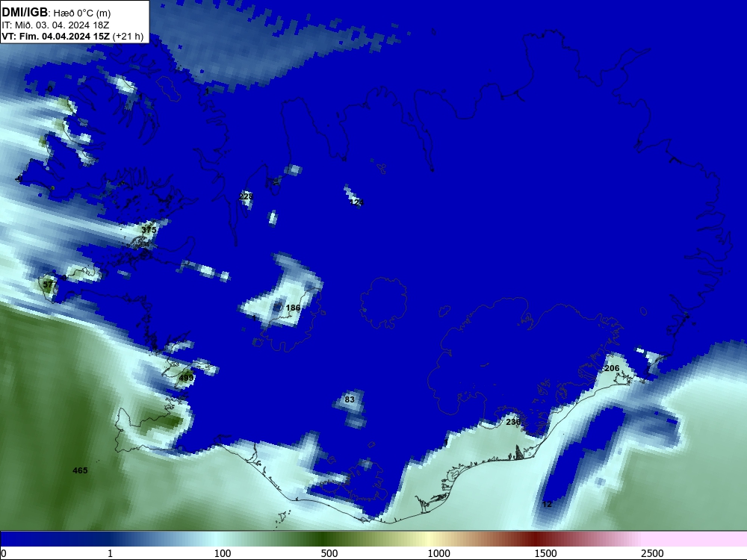Click the 500 label under the color scale

(329, 553)
